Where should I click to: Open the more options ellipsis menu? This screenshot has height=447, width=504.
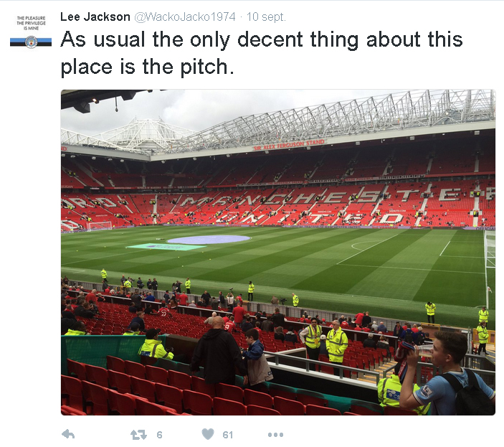(x=276, y=434)
